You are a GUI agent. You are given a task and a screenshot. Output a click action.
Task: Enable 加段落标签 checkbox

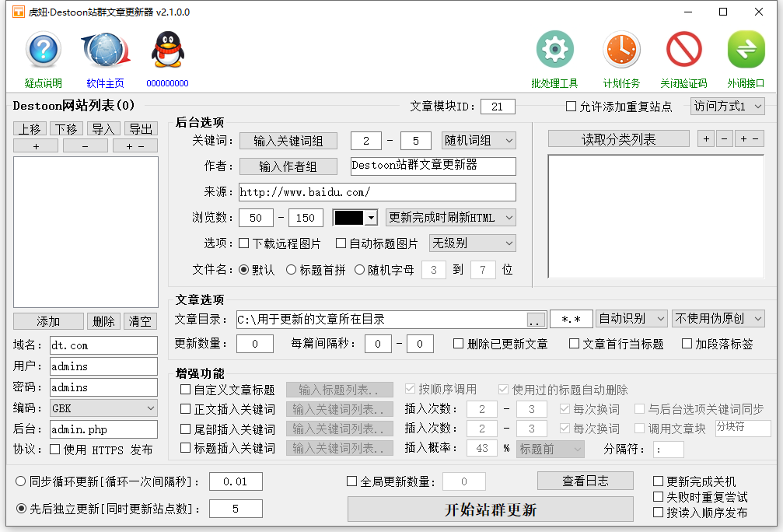pyautogui.click(x=687, y=344)
